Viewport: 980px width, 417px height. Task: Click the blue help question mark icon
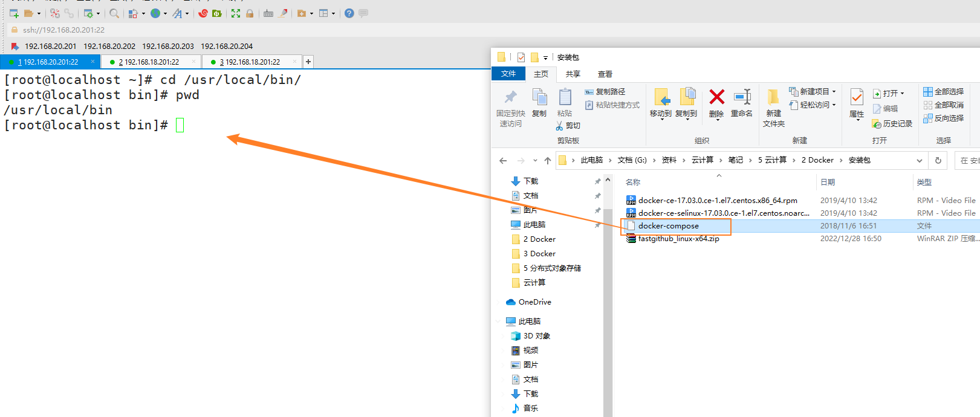click(349, 13)
